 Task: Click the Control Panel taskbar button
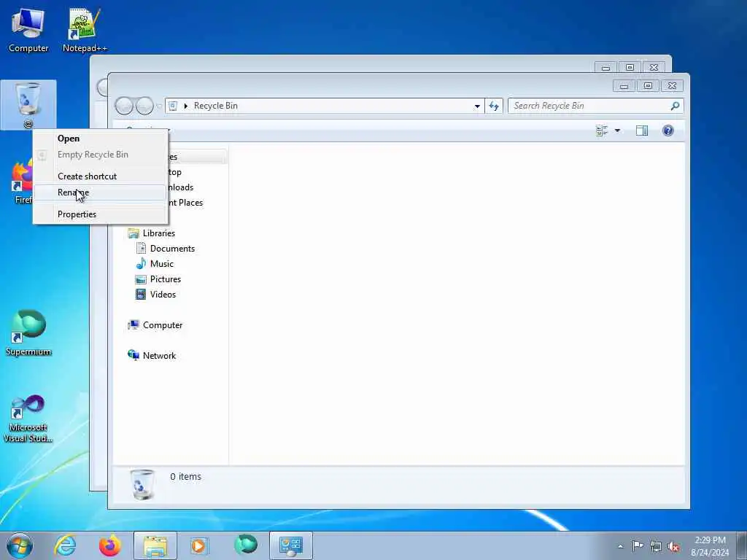[291, 545]
